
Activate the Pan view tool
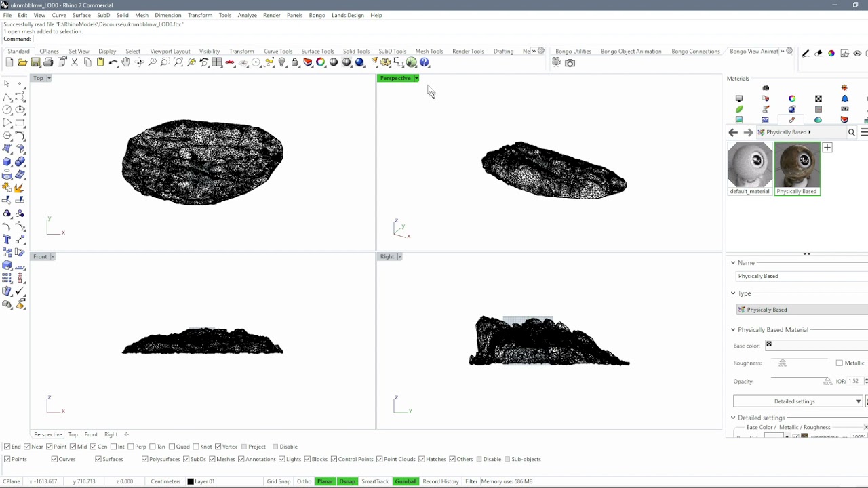(126, 62)
